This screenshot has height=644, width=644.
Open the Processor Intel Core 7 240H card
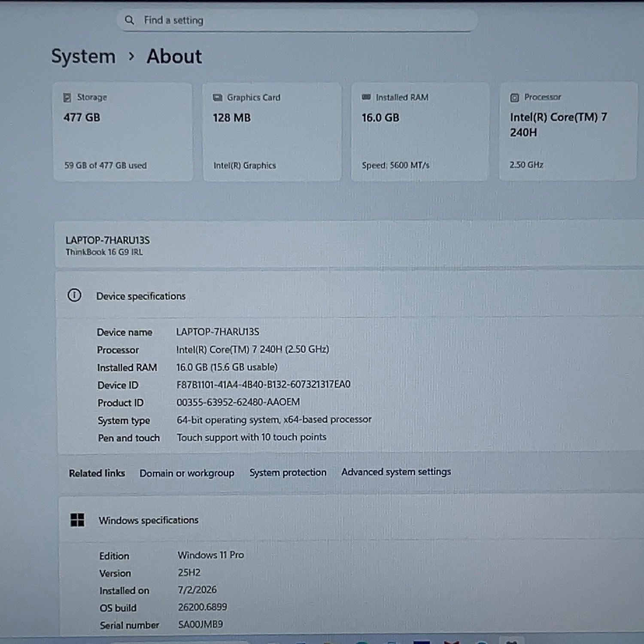pyautogui.click(x=568, y=131)
